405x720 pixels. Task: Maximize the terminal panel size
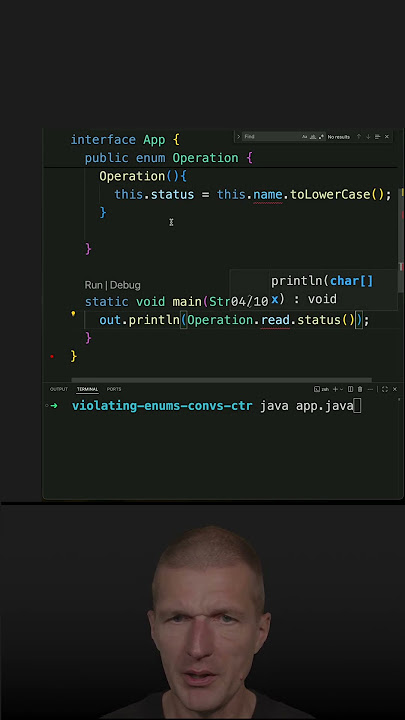[385, 389]
